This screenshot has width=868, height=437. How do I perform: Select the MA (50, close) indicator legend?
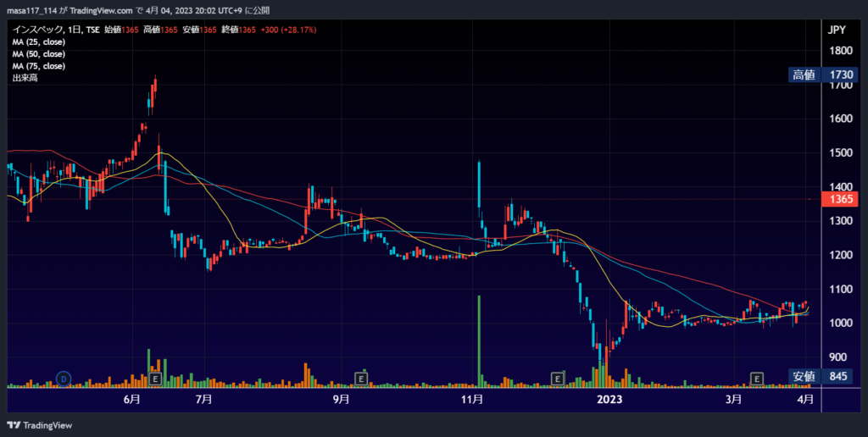[39, 54]
